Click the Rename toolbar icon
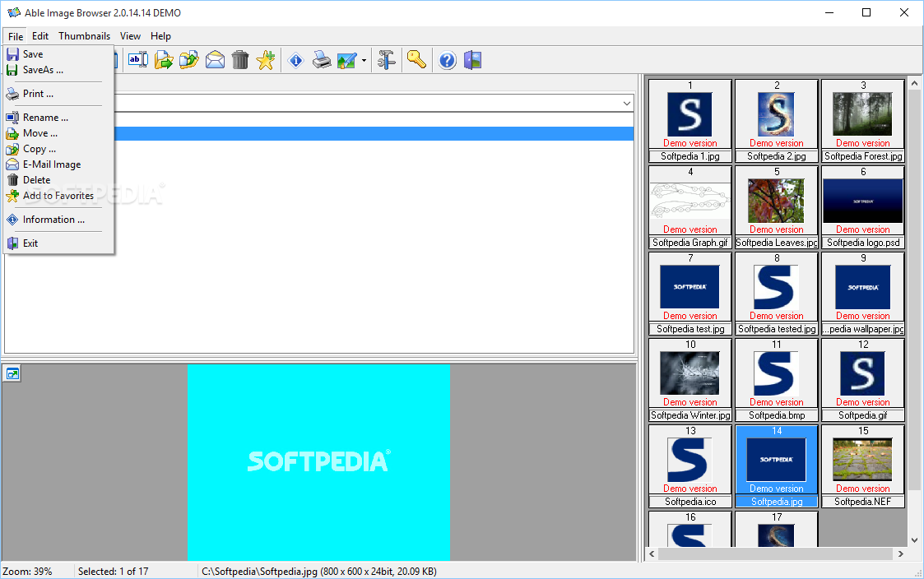This screenshot has height=579, width=924. click(x=138, y=59)
